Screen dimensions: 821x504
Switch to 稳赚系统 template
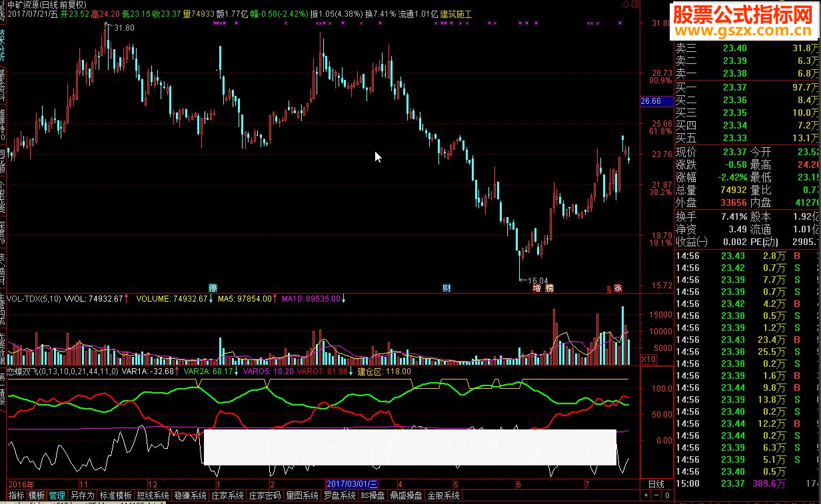coord(190,495)
